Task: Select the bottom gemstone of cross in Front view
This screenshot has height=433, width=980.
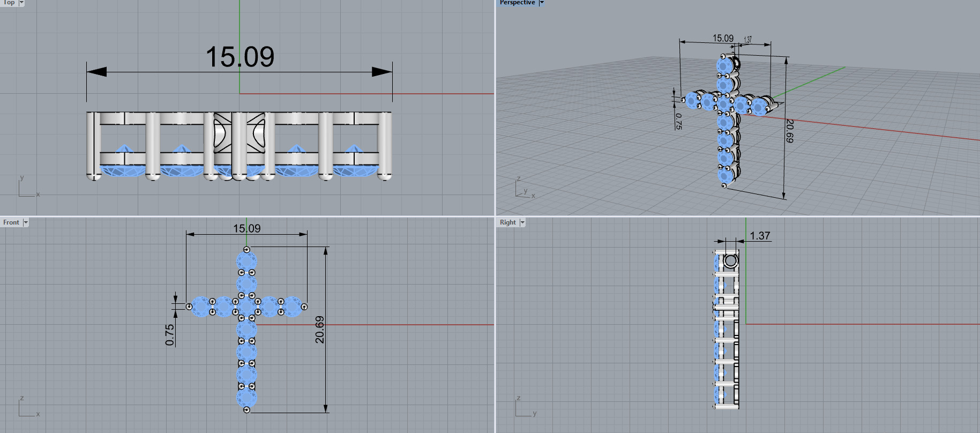Action: [246, 398]
